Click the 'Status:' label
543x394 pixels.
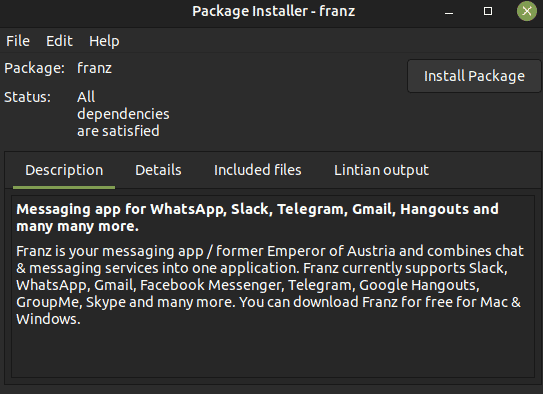[27, 97]
